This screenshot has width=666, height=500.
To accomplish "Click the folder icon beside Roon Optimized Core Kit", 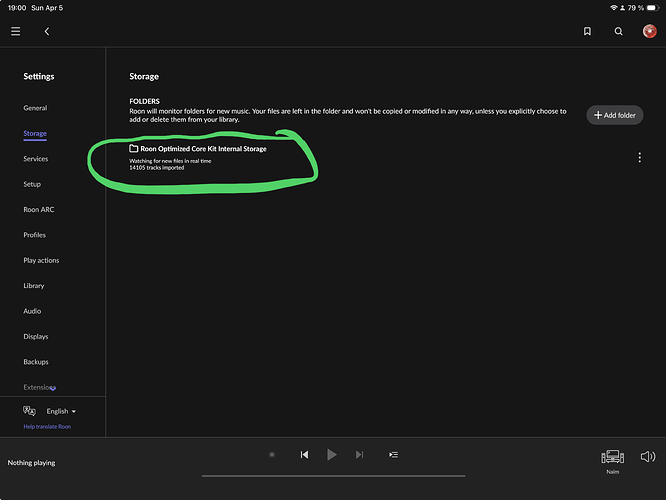I will pos(134,148).
